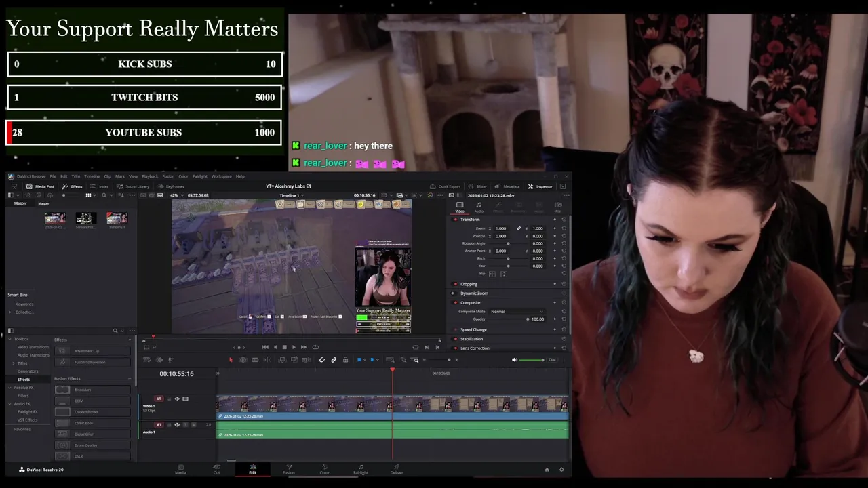
Task: Show the Keyframes panel
Action: point(171,186)
